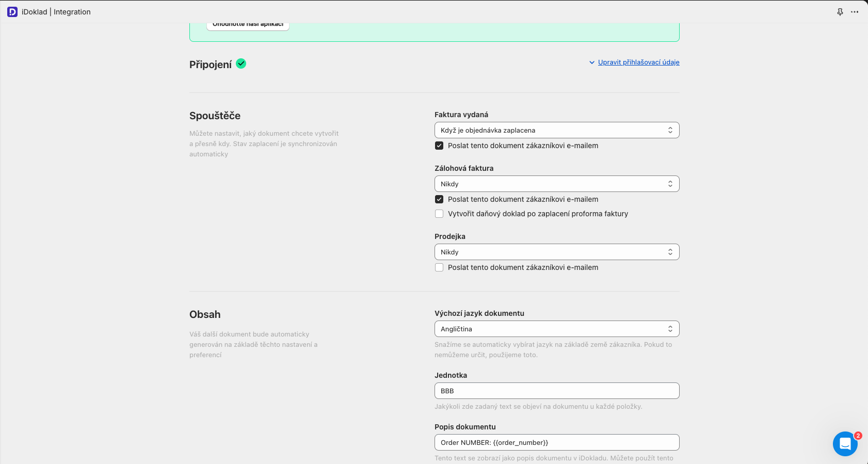Viewport: 868px width, 464px height.
Task: Open the chat support bubble
Action: point(845,443)
